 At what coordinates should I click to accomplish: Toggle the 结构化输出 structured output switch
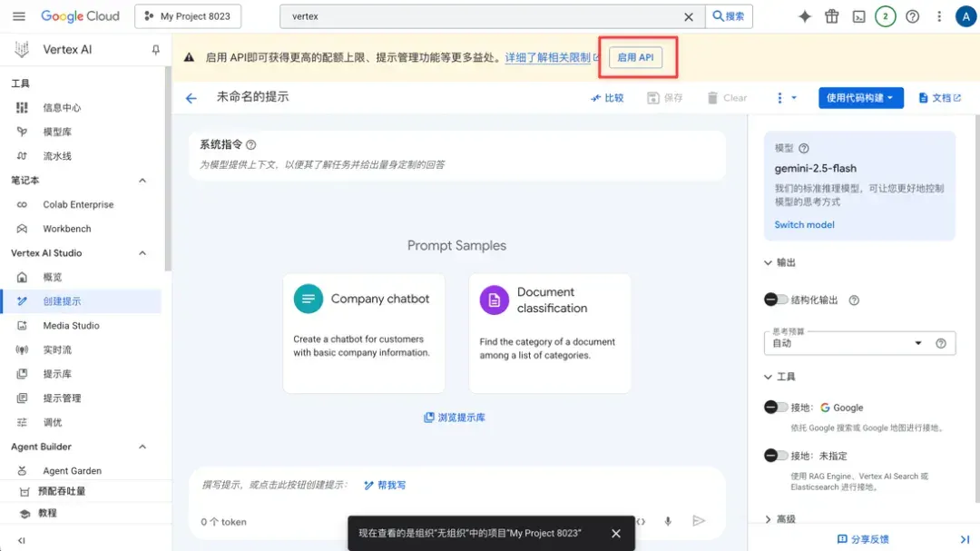click(x=776, y=300)
